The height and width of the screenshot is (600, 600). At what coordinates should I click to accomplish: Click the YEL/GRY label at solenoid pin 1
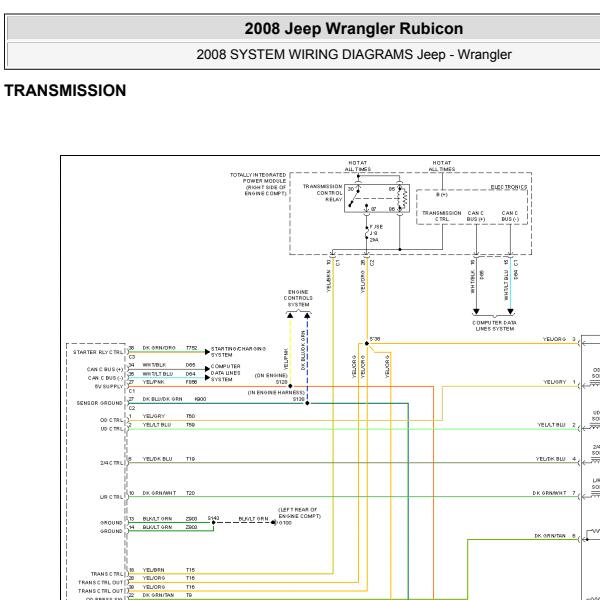click(x=554, y=382)
